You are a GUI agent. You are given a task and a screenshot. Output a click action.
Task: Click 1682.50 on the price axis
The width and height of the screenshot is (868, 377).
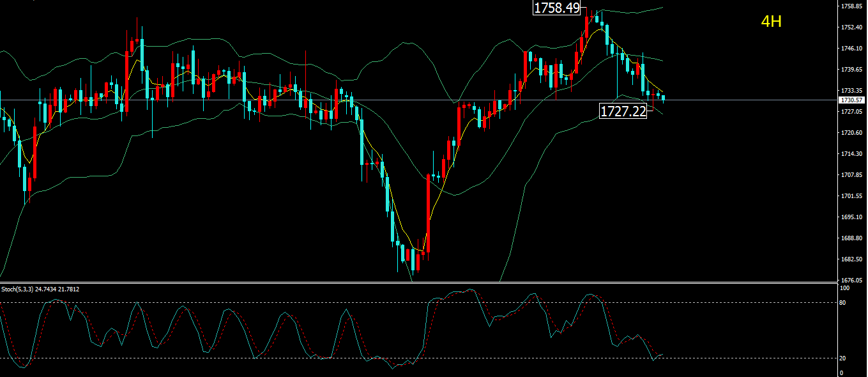tap(853, 259)
